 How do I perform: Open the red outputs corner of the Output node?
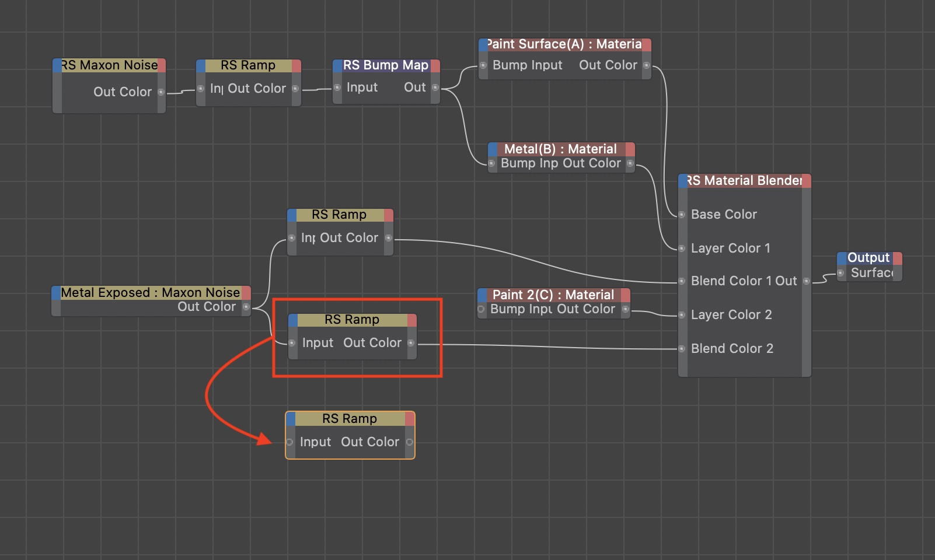[898, 258]
